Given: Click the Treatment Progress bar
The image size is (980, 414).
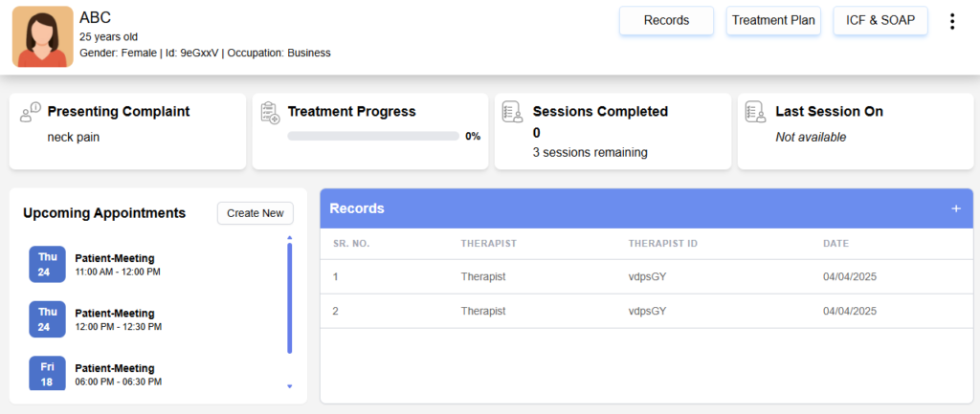Looking at the screenshot, I should point(373,136).
